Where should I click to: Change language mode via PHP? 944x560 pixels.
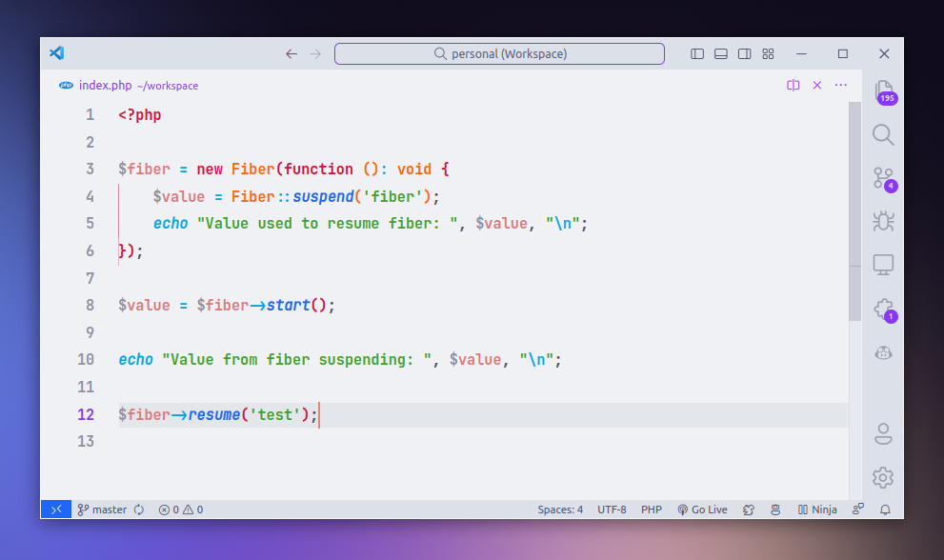[652, 510]
